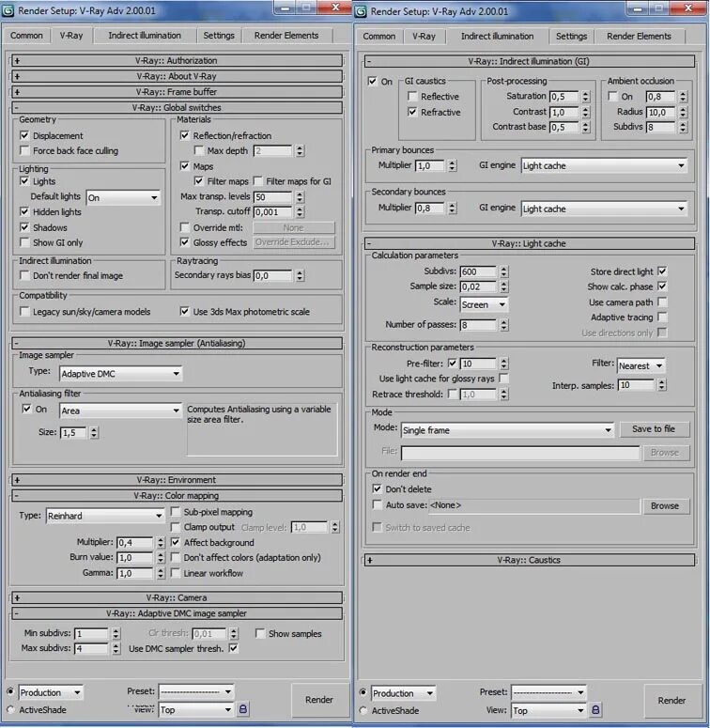710x728 pixels.
Task: Click lock icon beside View in left window
Action: tap(242, 709)
